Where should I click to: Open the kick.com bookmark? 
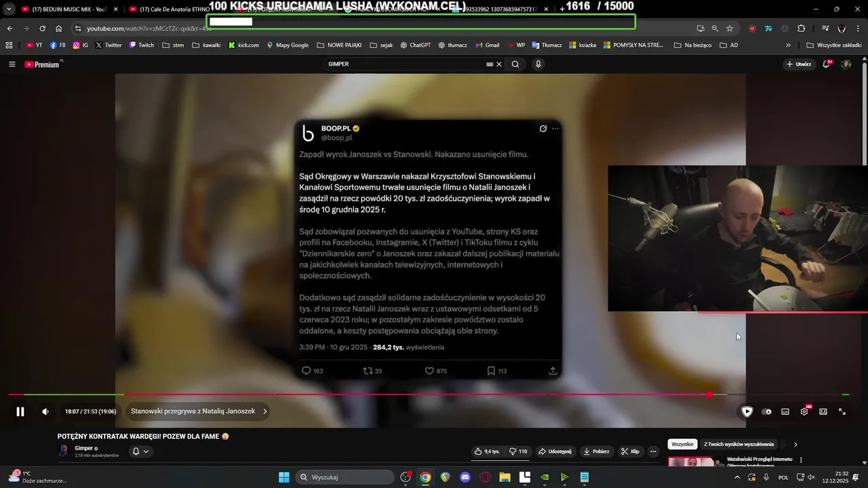pyautogui.click(x=243, y=45)
